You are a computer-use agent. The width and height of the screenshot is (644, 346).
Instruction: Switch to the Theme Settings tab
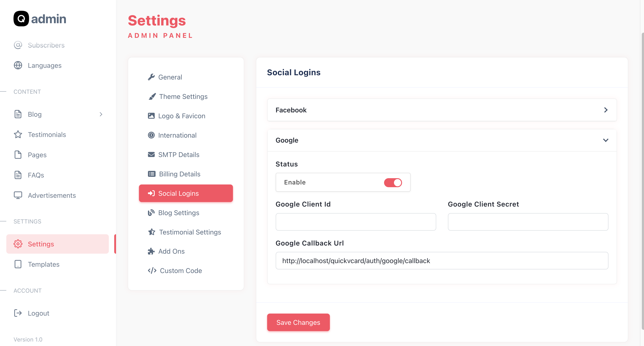coord(183,96)
